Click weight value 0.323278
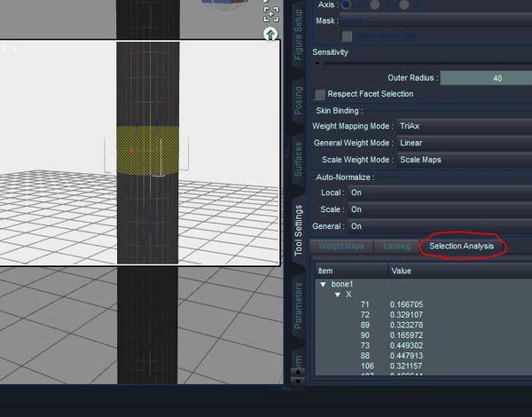Viewport: 532px width, 417px height. pos(406,325)
